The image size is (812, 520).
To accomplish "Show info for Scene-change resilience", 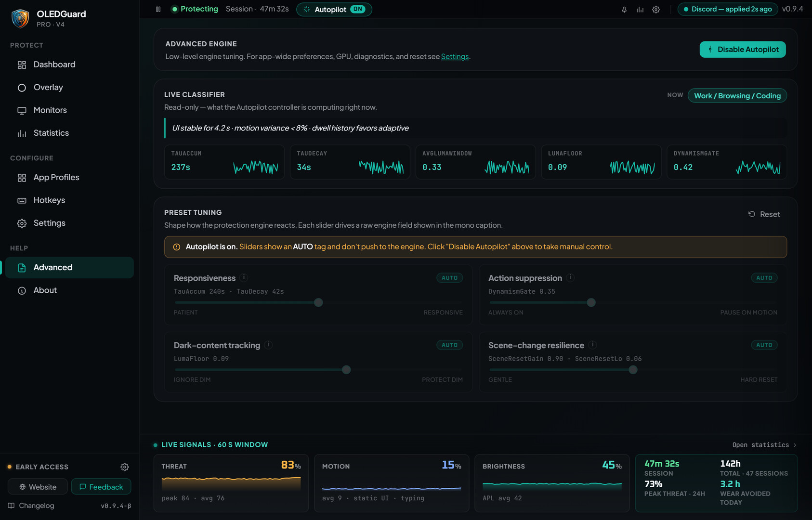I will coord(593,345).
